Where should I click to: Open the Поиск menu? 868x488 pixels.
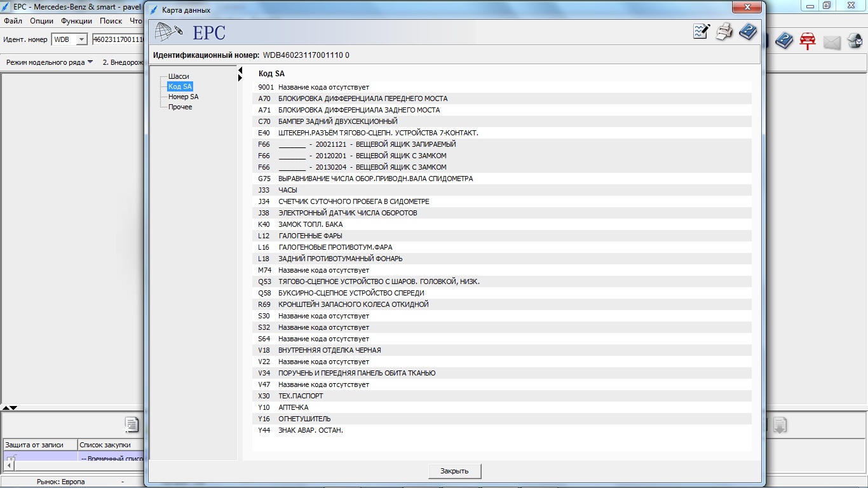click(111, 21)
